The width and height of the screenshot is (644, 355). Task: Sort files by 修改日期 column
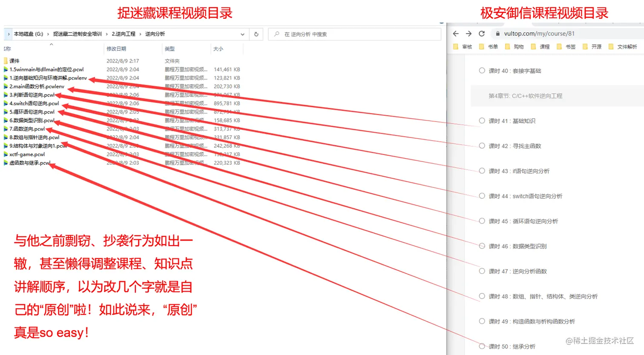116,49
